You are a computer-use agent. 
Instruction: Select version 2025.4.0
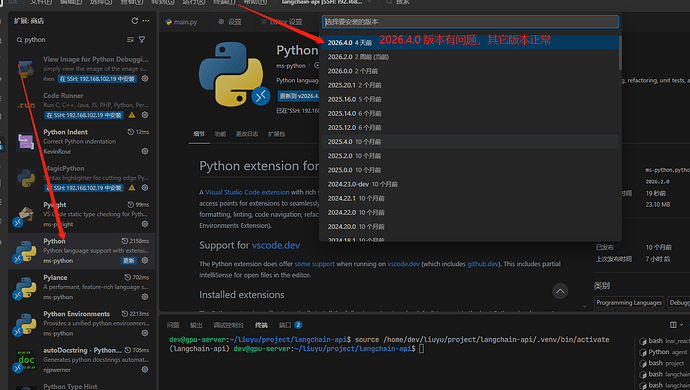click(x=470, y=141)
